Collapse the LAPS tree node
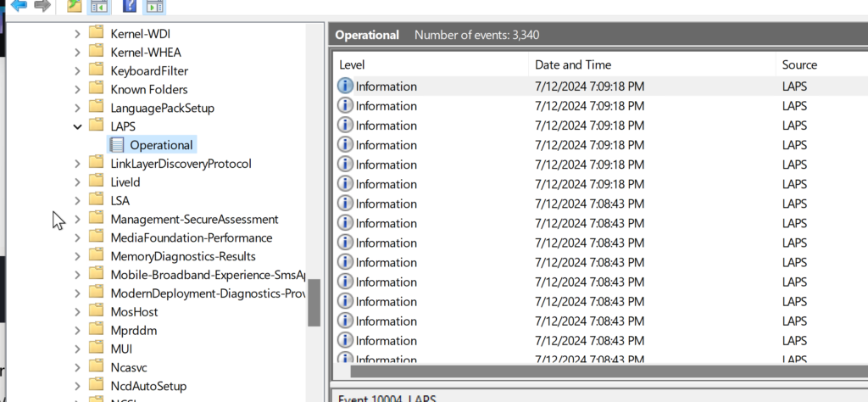 tap(77, 126)
